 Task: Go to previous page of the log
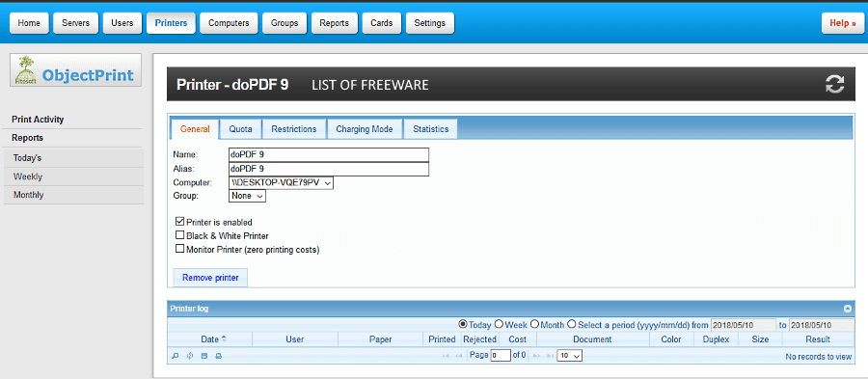click(458, 356)
